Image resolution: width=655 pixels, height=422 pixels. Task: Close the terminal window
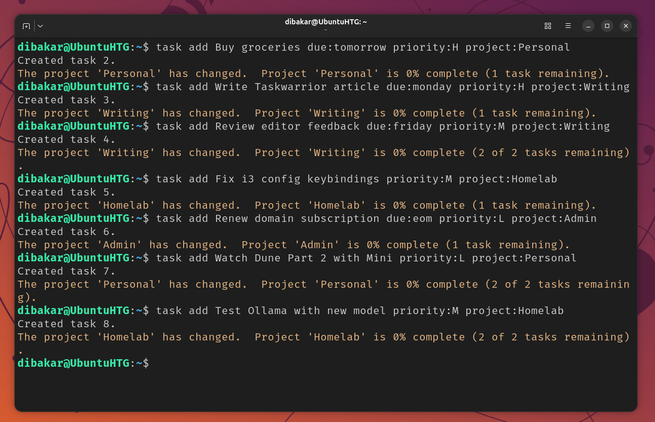point(626,26)
